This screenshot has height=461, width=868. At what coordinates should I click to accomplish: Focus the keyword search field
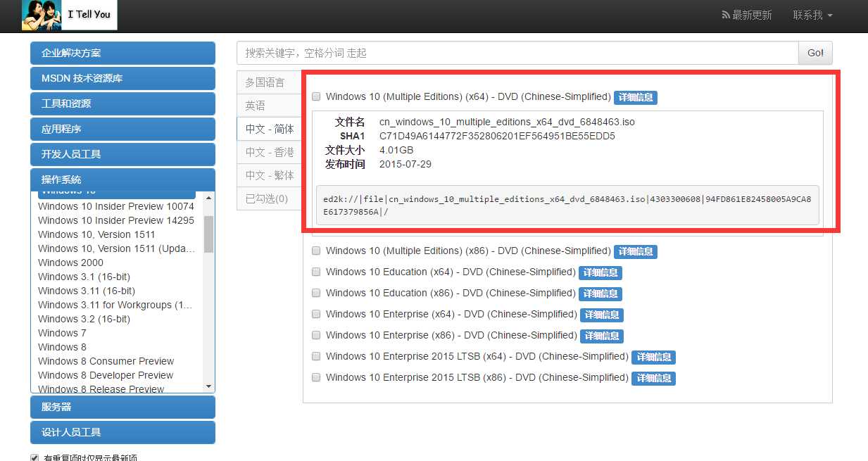(517, 53)
